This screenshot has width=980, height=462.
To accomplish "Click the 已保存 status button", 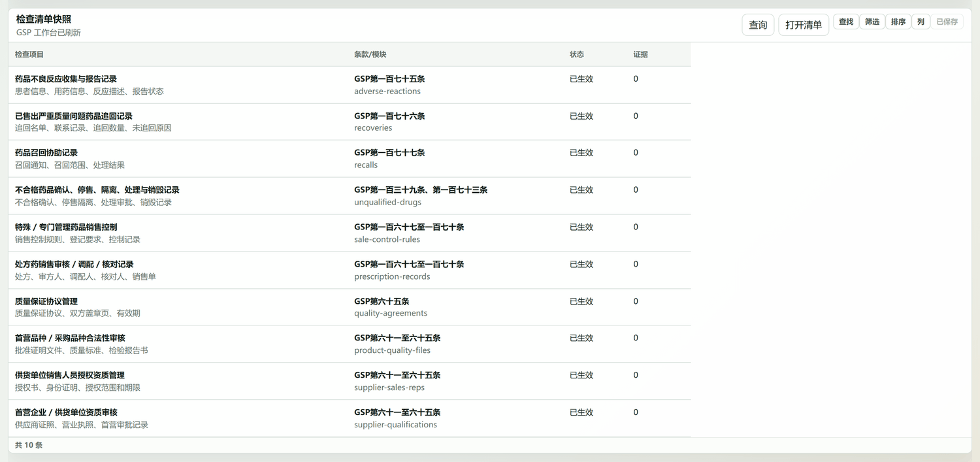I will pos(947,22).
